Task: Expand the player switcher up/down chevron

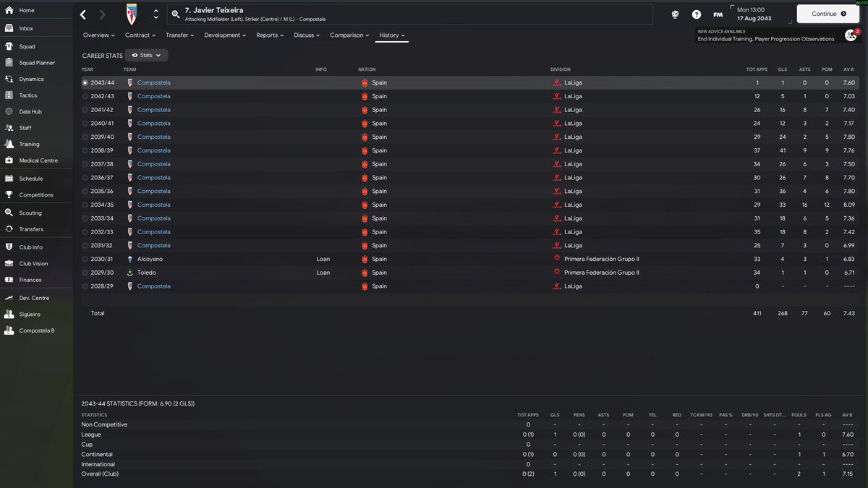Action: (x=156, y=14)
